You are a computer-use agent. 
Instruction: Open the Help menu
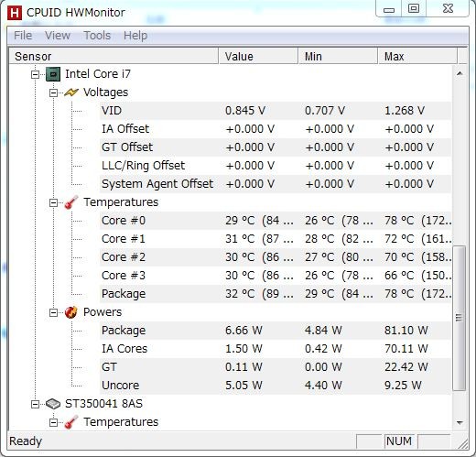tap(135, 36)
